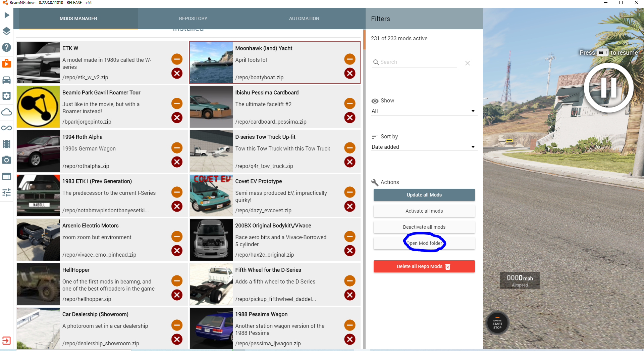
Task: Resume game with the large pause button
Action: 609,88
